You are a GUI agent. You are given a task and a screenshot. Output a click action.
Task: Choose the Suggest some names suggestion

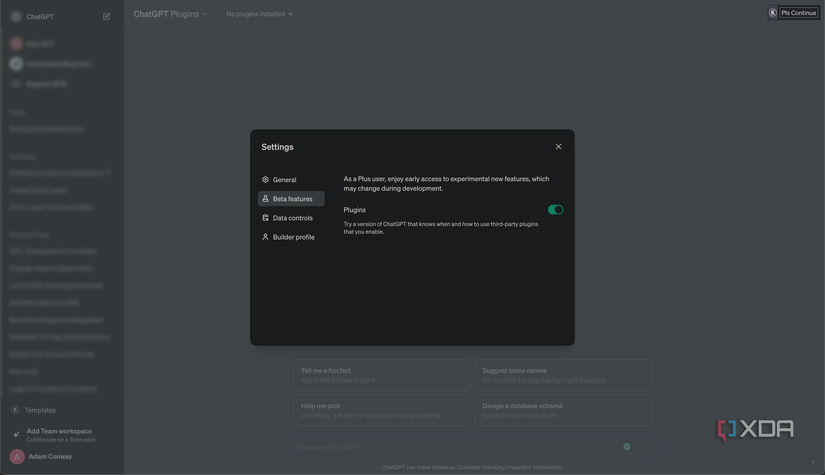tap(563, 375)
